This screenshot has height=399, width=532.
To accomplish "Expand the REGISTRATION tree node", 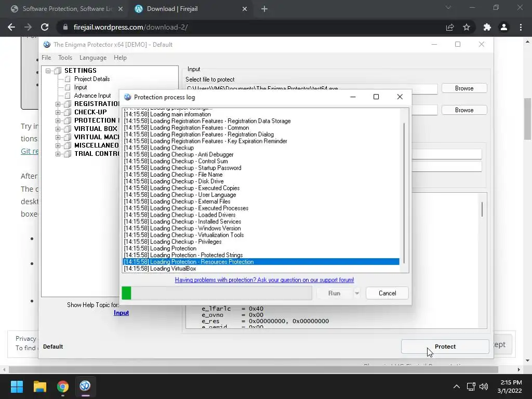I will (58, 104).
